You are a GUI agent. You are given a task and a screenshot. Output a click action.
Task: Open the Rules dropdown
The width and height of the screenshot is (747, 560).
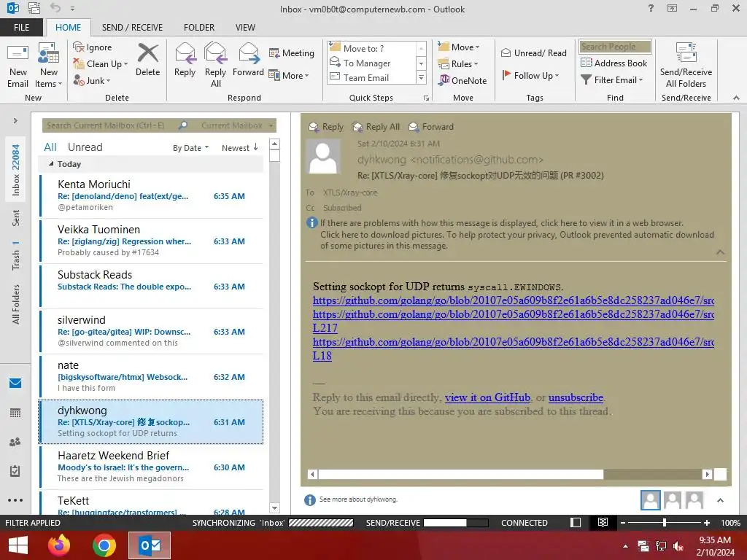pyautogui.click(x=458, y=63)
